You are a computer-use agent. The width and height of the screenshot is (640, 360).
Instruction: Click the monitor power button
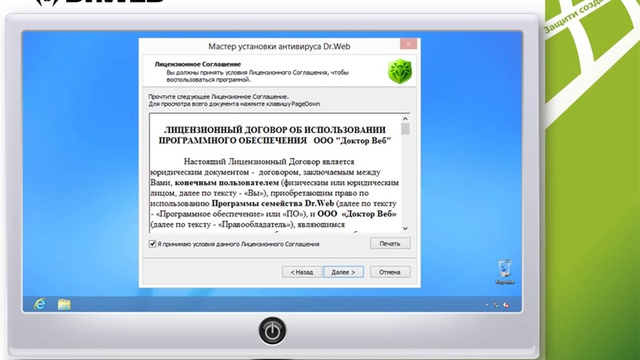pos(272,331)
